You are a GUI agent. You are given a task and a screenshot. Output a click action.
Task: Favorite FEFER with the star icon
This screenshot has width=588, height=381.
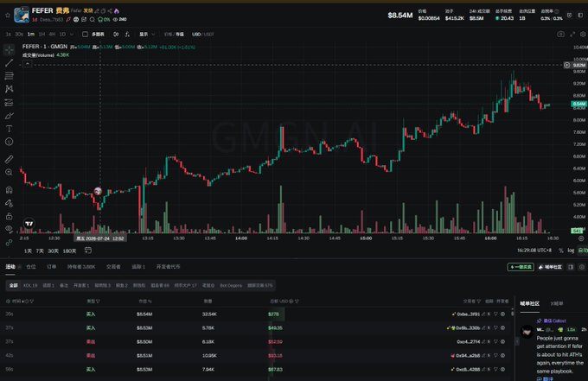tap(8, 16)
